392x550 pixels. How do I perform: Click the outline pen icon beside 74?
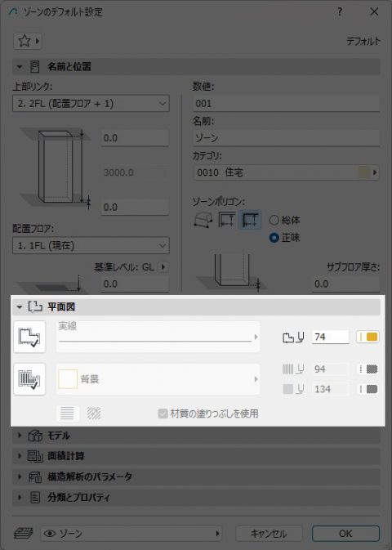click(x=293, y=337)
